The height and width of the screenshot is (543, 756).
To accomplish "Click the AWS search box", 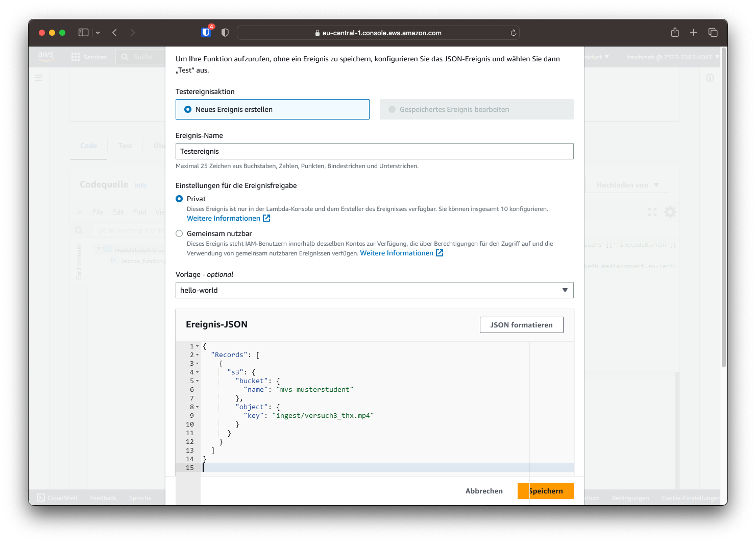I will (x=140, y=57).
